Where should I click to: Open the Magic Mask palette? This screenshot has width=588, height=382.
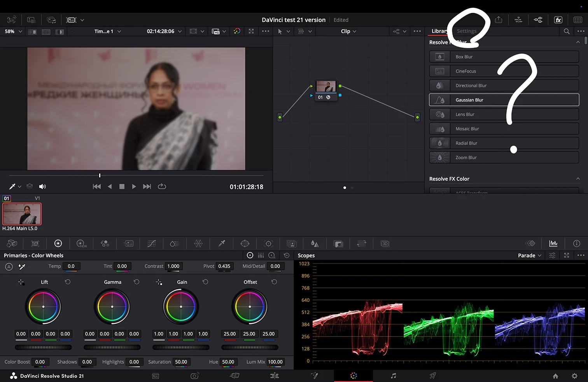[x=292, y=244]
